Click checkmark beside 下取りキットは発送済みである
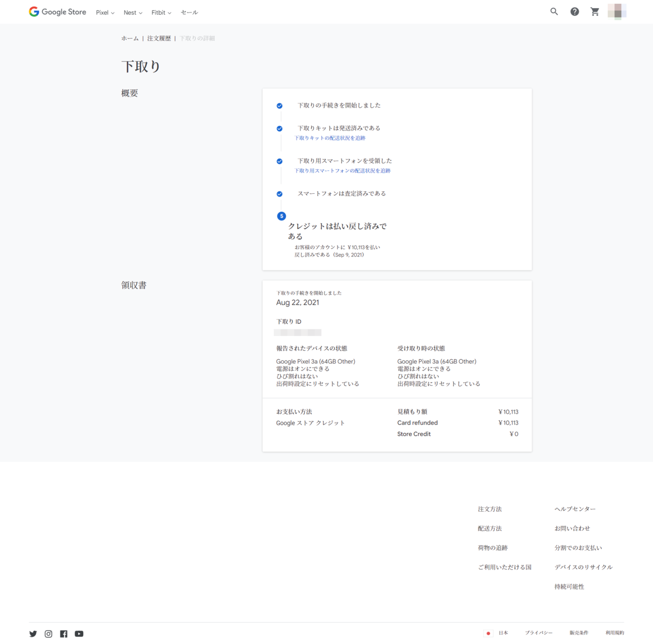Image resolution: width=653 pixels, height=644 pixels. pyautogui.click(x=279, y=128)
